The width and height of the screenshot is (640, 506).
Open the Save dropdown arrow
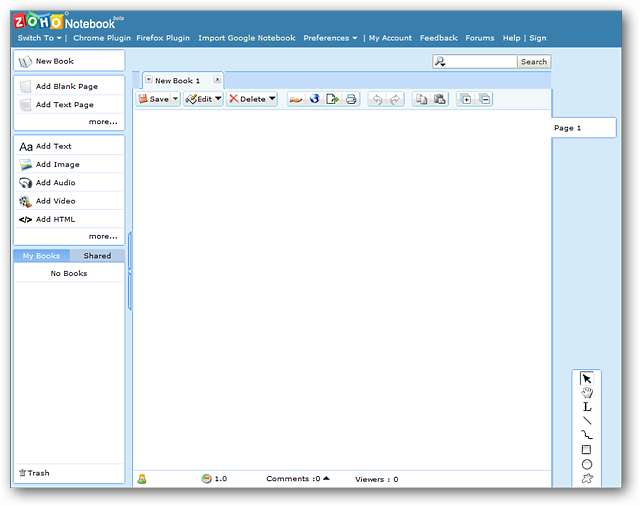click(175, 99)
